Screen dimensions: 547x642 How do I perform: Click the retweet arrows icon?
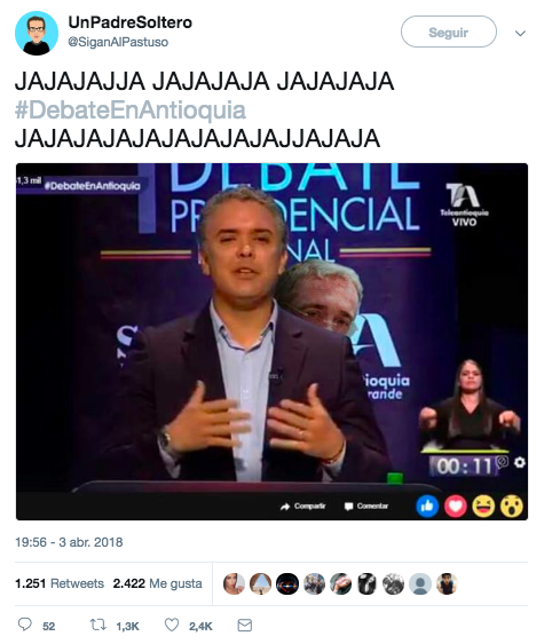click(98, 625)
